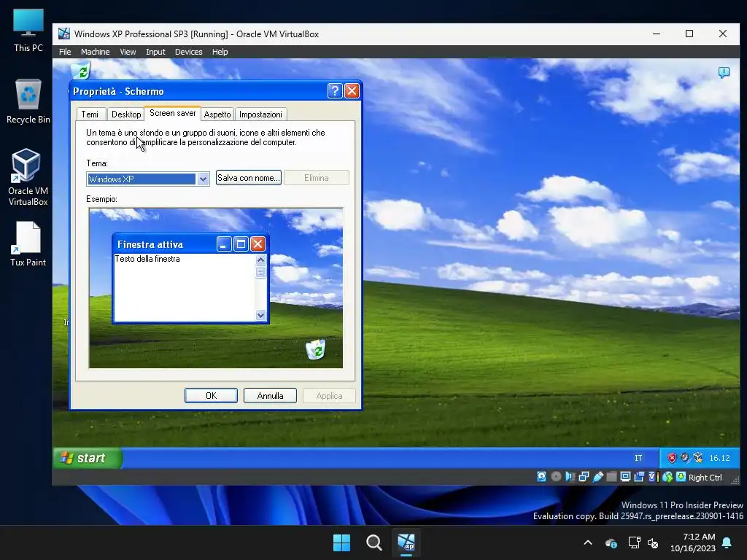Click the IT language indicator on XP taskbar
The width and height of the screenshot is (747, 560).
638,458
